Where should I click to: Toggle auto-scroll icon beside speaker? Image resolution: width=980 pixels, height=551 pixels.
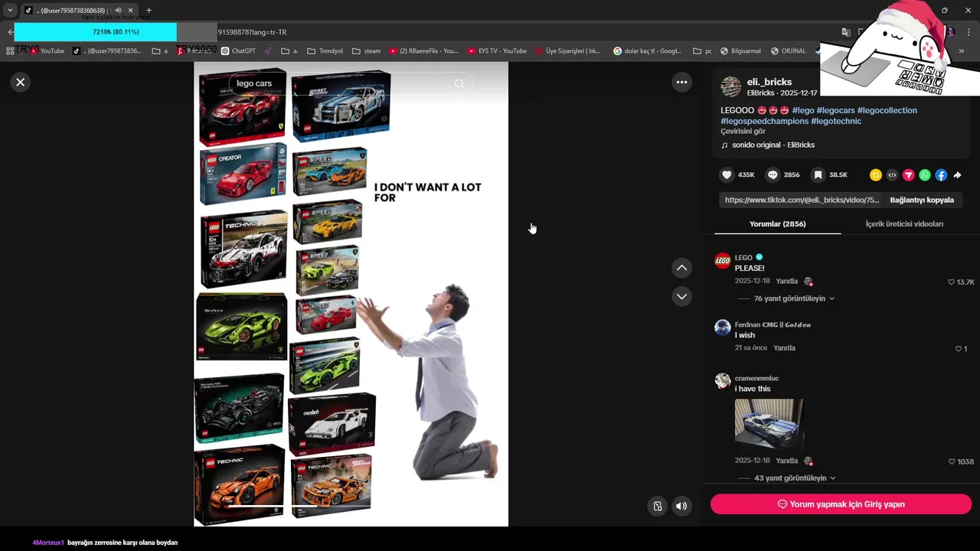point(657,506)
